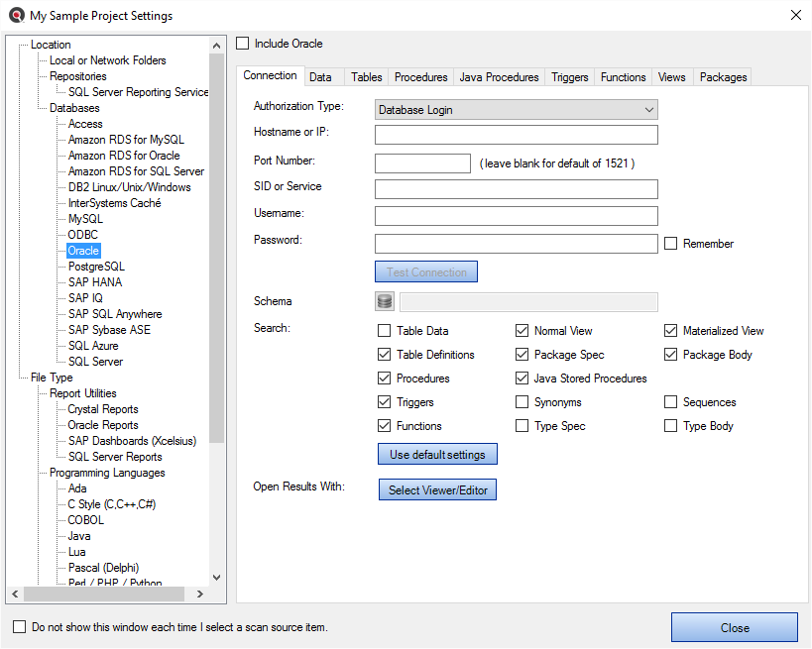Select Amazon RDS for Oracle
The width and height of the screenshot is (812, 649).
[124, 156]
